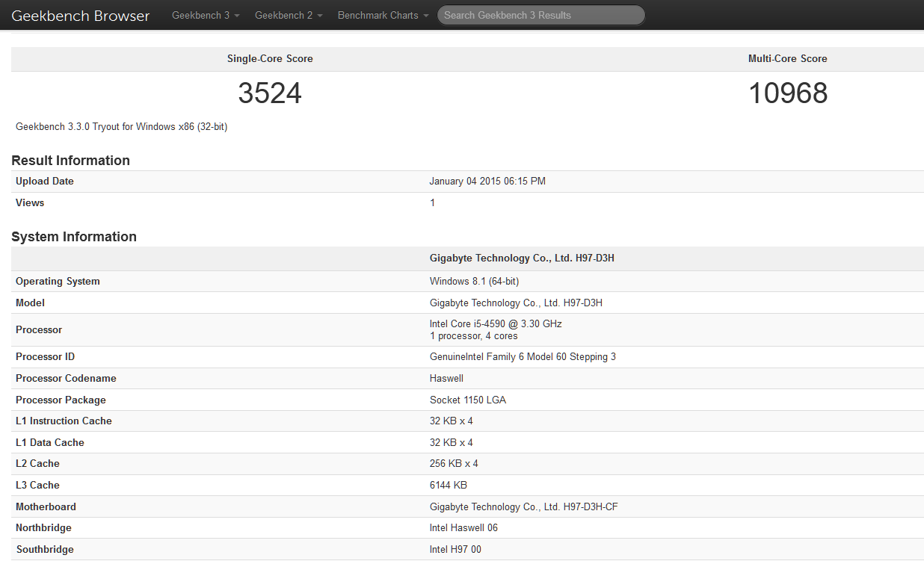Select the Single-Core Score value 3524
Viewport: 924px width, 564px height.
(270, 93)
